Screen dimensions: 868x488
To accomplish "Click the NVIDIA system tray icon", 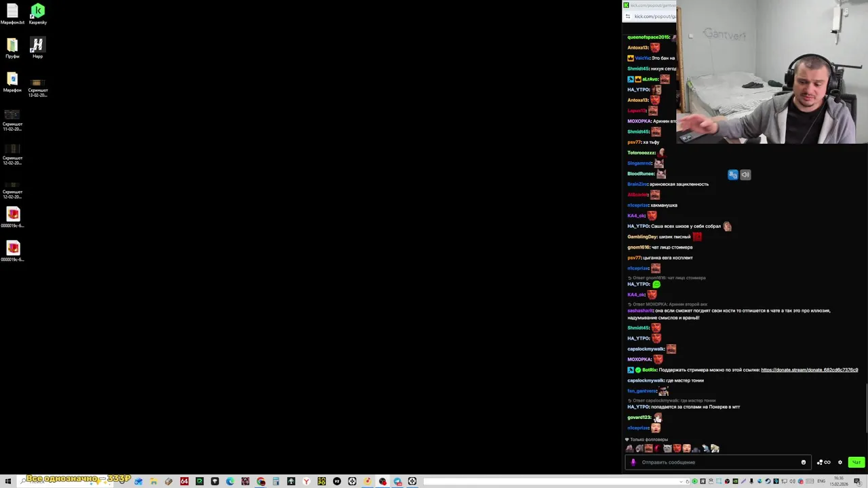I will tap(735, 481).
